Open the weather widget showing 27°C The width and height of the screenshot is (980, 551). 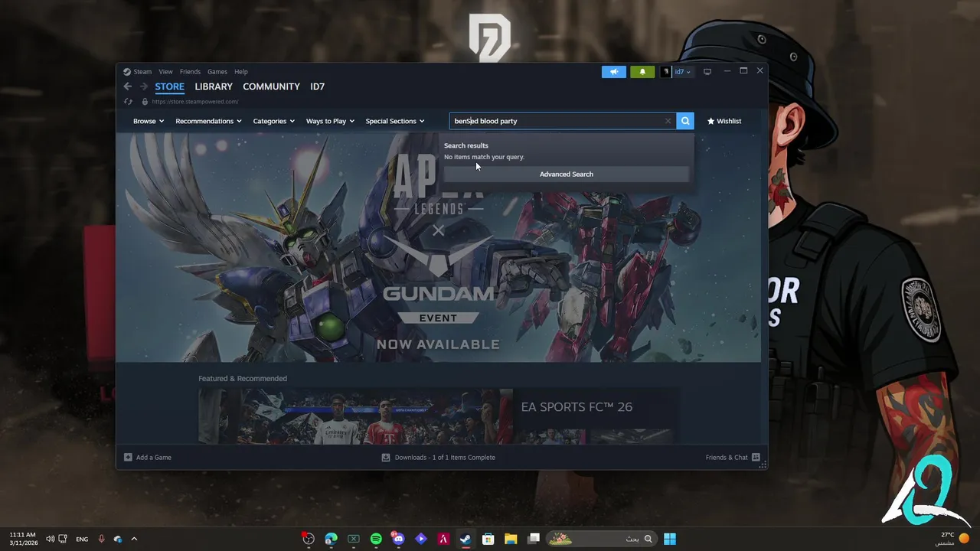[x=952, y=539]
